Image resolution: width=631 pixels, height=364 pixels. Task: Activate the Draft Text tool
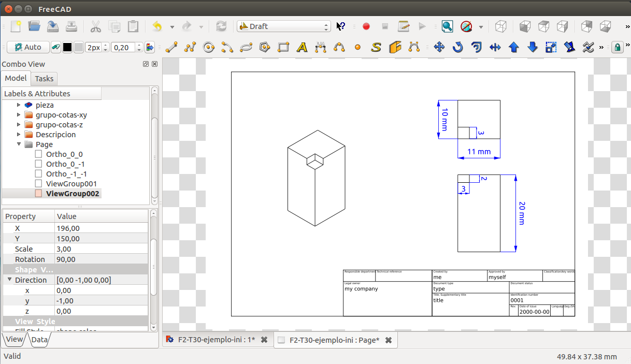302,48
